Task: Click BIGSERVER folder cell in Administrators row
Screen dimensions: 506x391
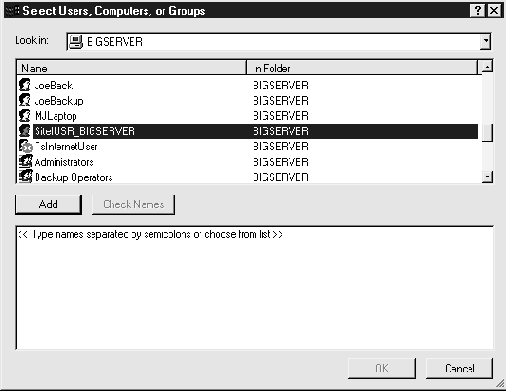Action: point(281,162)
